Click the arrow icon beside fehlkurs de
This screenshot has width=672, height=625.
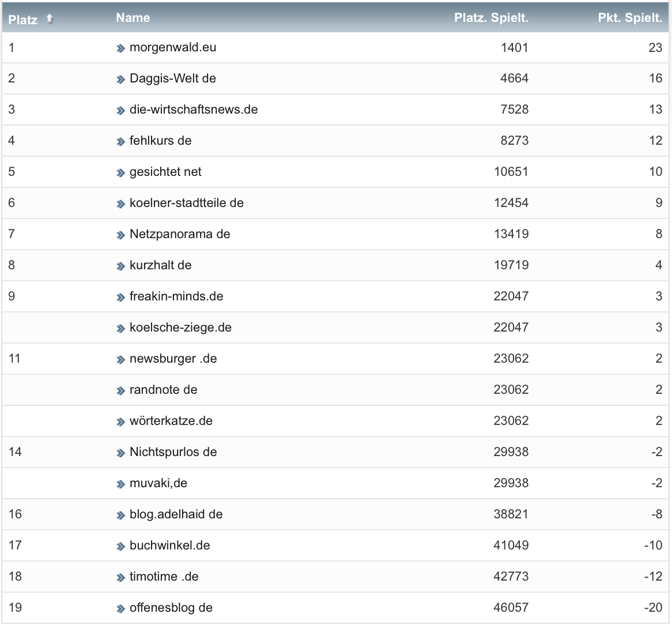click(120, 142)
